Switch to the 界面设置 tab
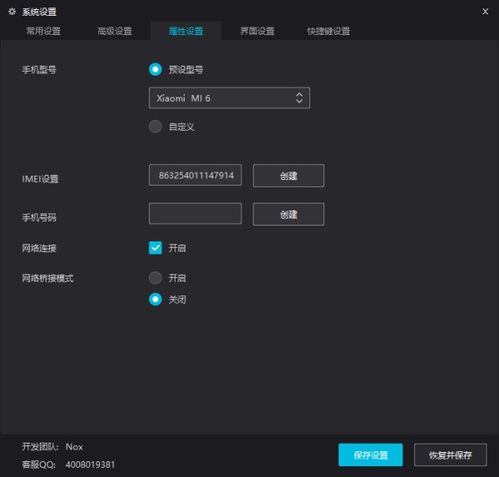The height and width of the screenshot is (477, 499). tap(257, 31)
